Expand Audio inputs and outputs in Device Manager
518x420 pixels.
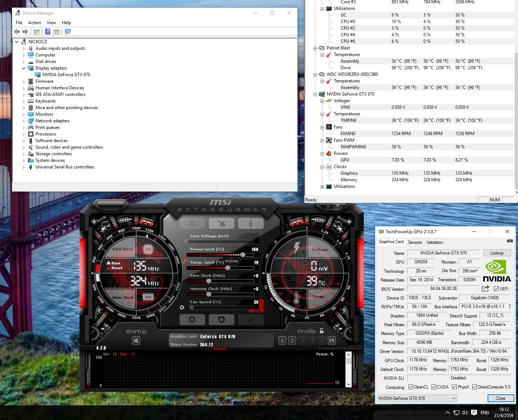click(x=24, y=48)
